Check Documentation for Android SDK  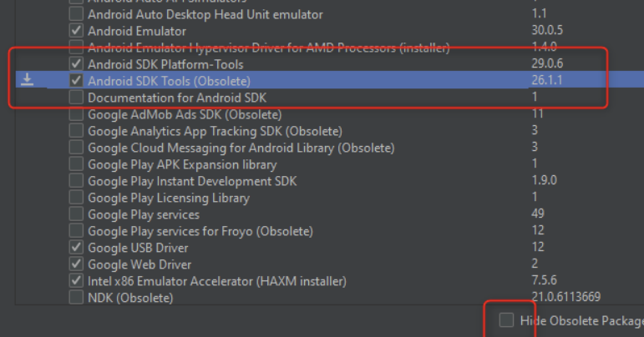[76, 97]
